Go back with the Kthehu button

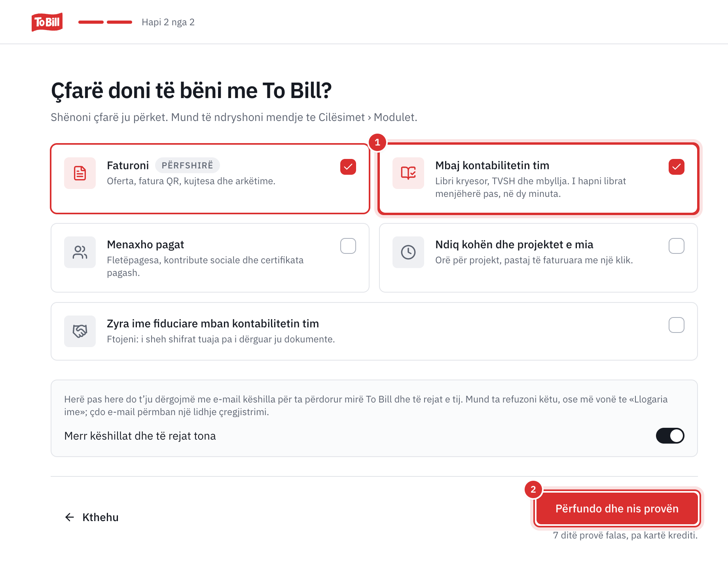point(92,517)
